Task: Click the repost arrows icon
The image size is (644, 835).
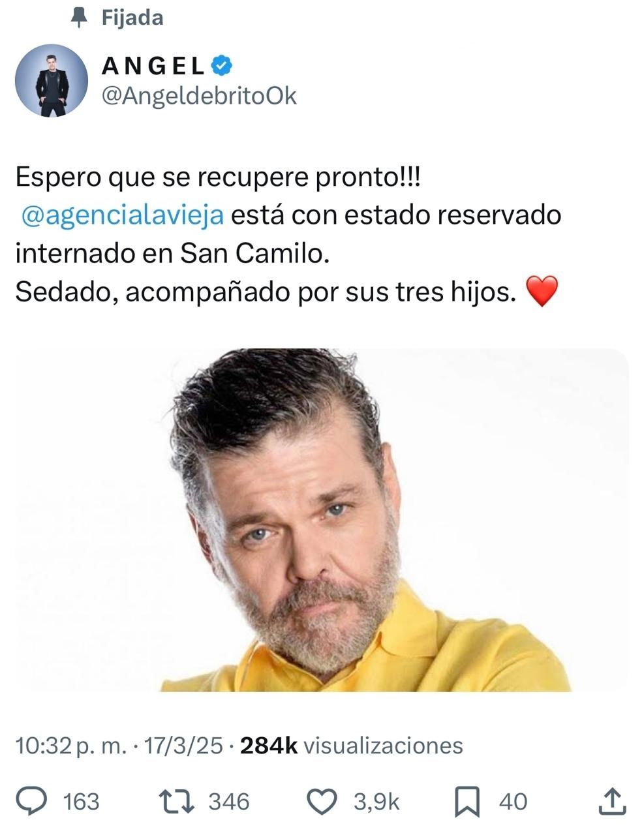Action: pos(177,802)
